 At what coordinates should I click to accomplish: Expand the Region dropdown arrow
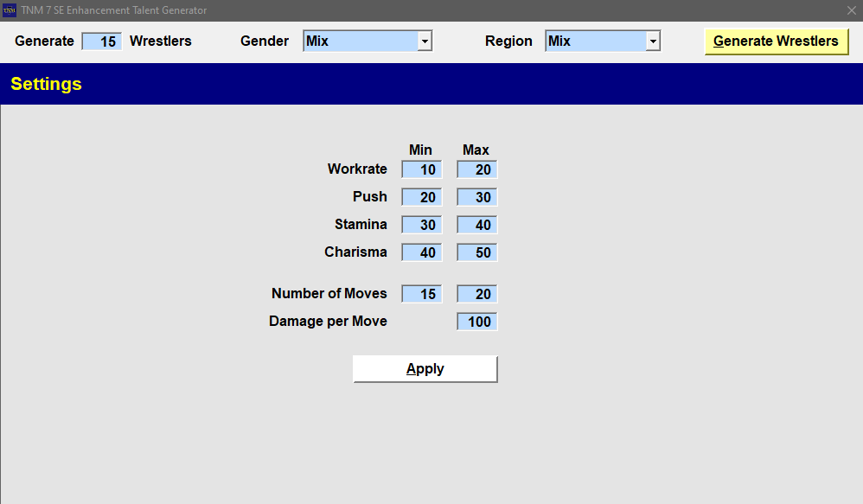click(x=653, y=41)
